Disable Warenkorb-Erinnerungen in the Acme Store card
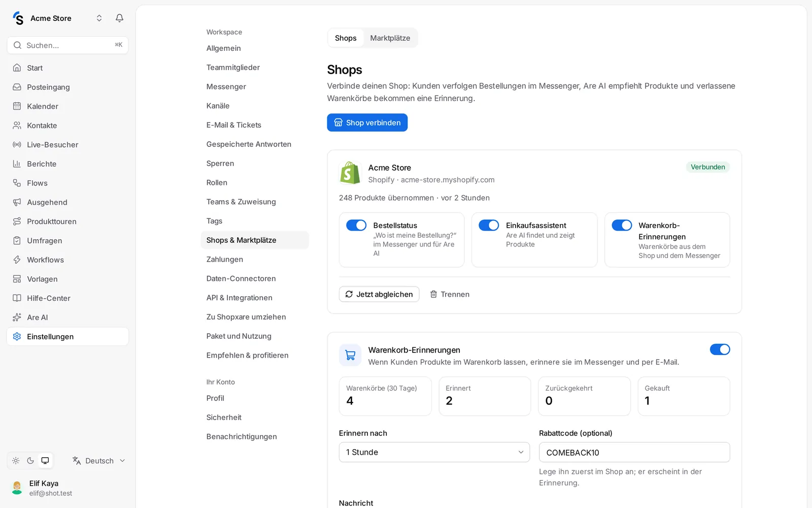 tap(622, 225)
